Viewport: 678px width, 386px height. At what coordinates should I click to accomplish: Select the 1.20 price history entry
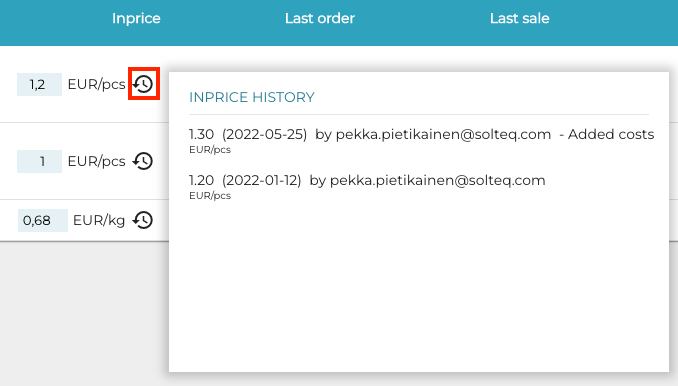(x=367, y=187)
